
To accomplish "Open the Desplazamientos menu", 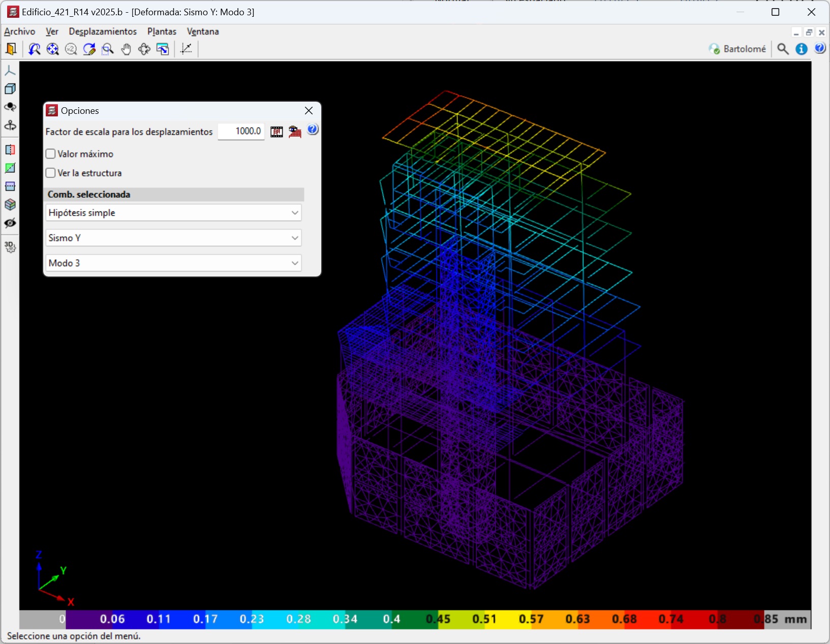I will click(103, 32).
